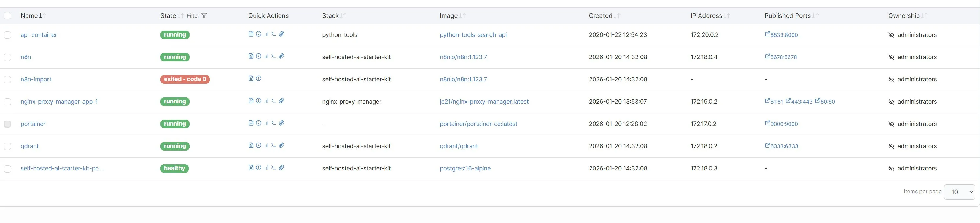980x223 pixels.
Task: Open the Items per page dropdown
Action: coord(959,192)
